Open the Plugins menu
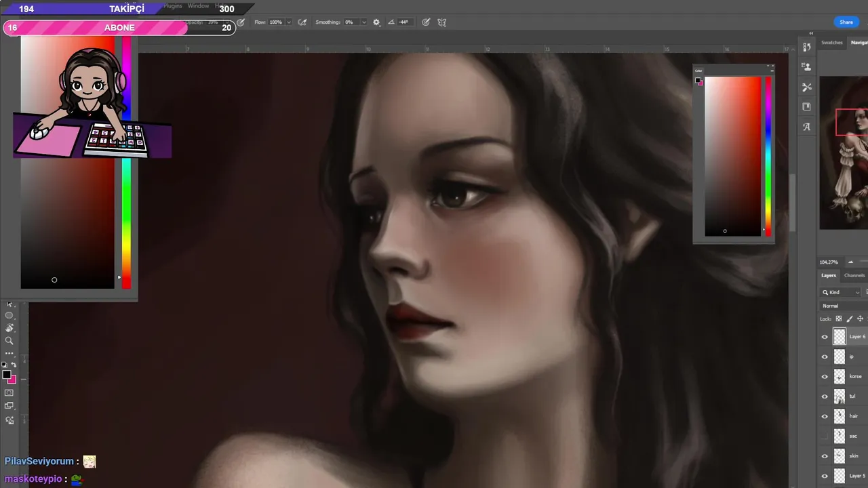Viewport: 868px width, 488px height. click(173, 6)
